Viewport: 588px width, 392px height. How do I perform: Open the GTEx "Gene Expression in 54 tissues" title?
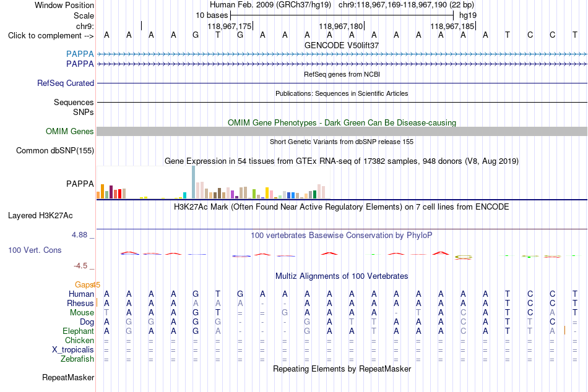tap(342, 161)
